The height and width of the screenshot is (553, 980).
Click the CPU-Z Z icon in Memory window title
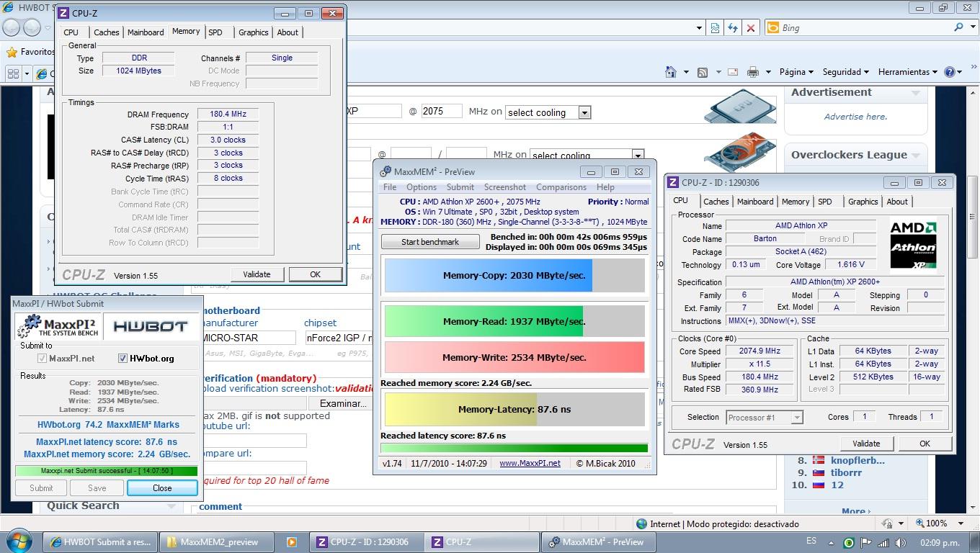(63, 13)
